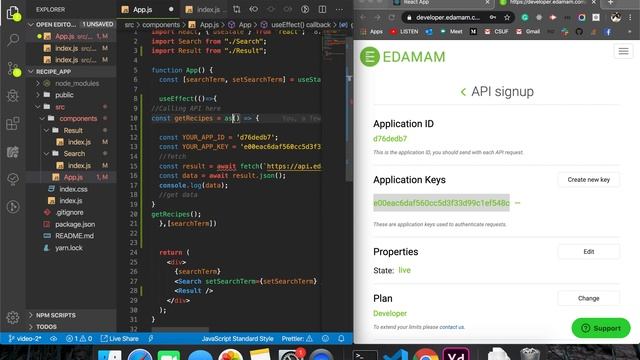This screenshot has height=360, width=640.
Task: Follow the contact us link
Action: 451,327
